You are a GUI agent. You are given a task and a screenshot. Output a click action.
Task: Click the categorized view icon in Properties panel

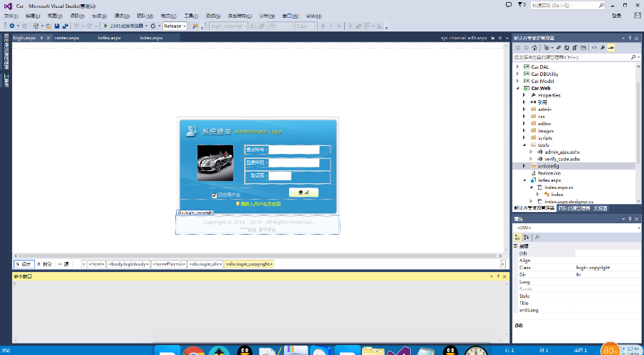pos(517,237)
